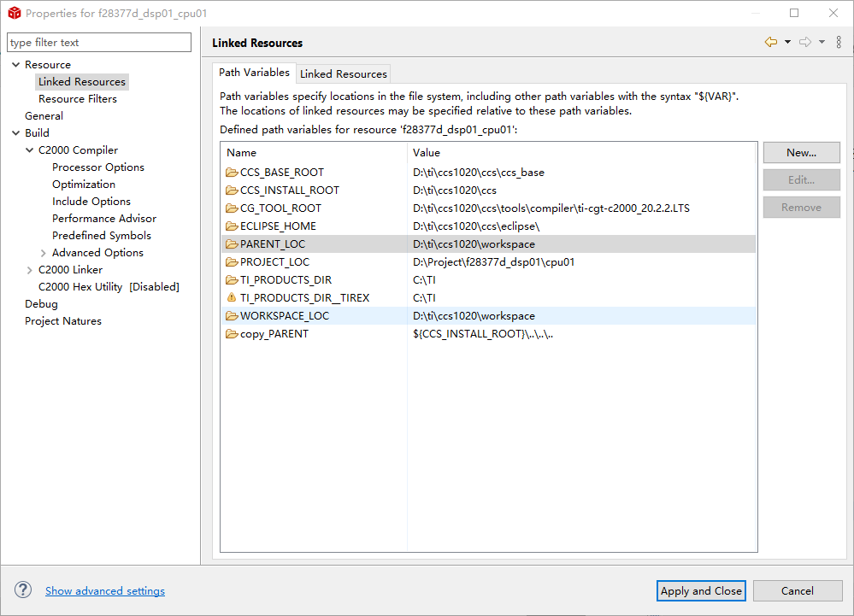Click the TI_PRODUCTS_DIR_TIREX warning icon

coord(231,298)
